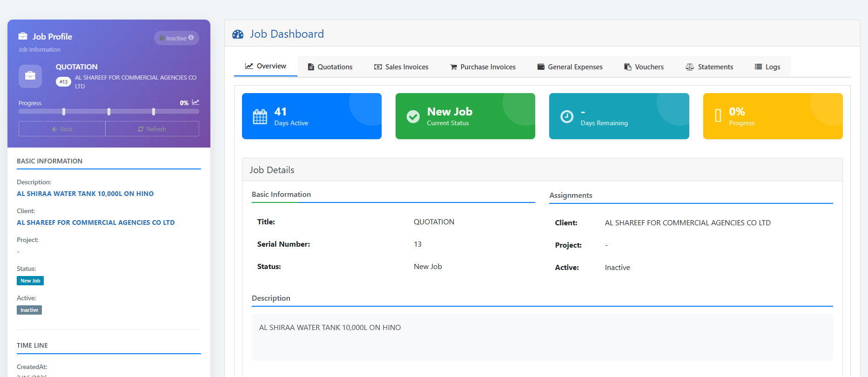Image resolution: width=868 pixels, height=377 pixels.
Task: Show the Logs tab
Action: coord(767,67)
